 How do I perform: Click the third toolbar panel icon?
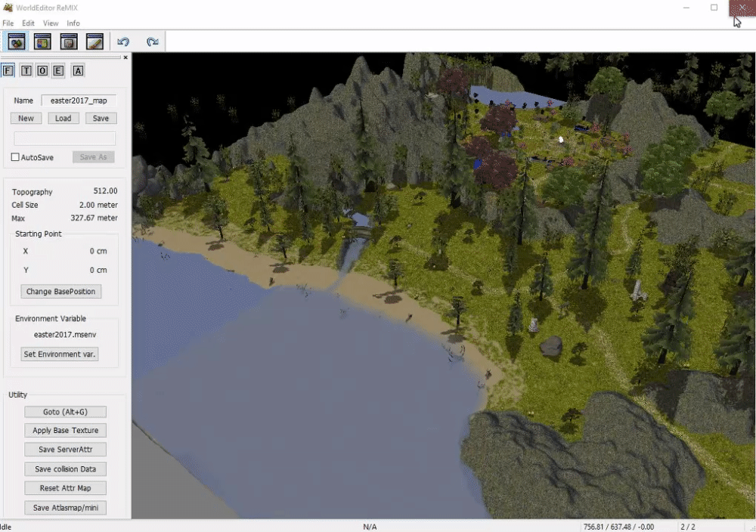click(x=69, y=42)
